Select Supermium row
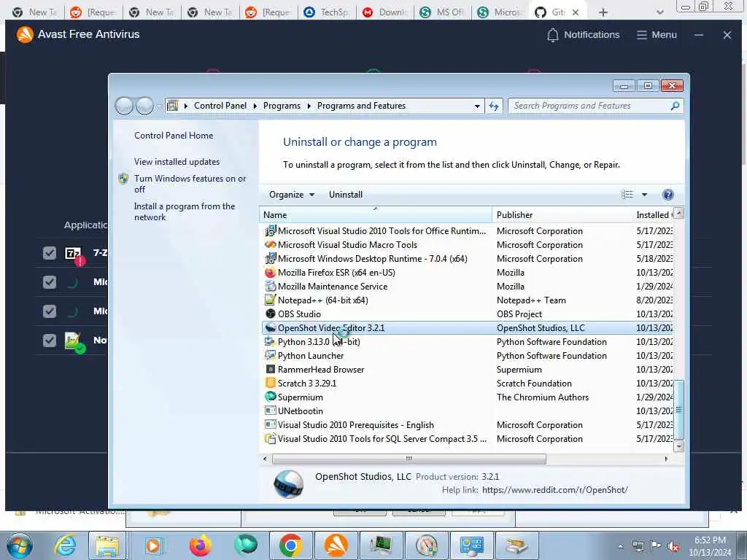This screenshot has width=747, height=560. pyautogui.click(x=467, y=397)
